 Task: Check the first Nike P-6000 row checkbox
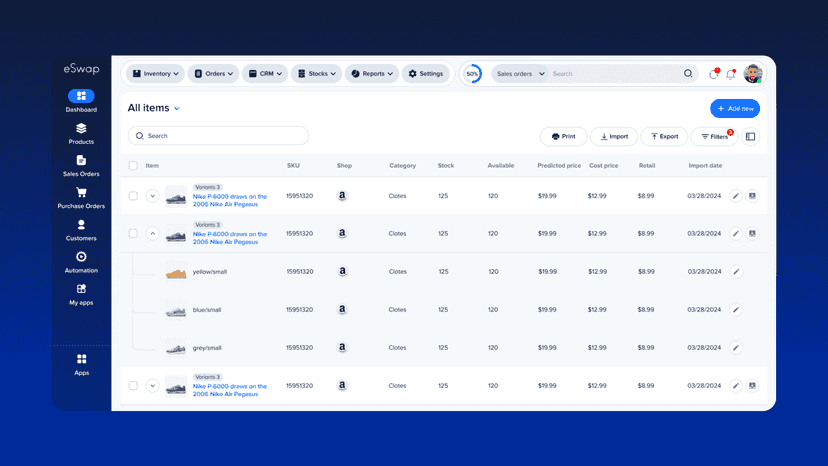pos(133,196)
